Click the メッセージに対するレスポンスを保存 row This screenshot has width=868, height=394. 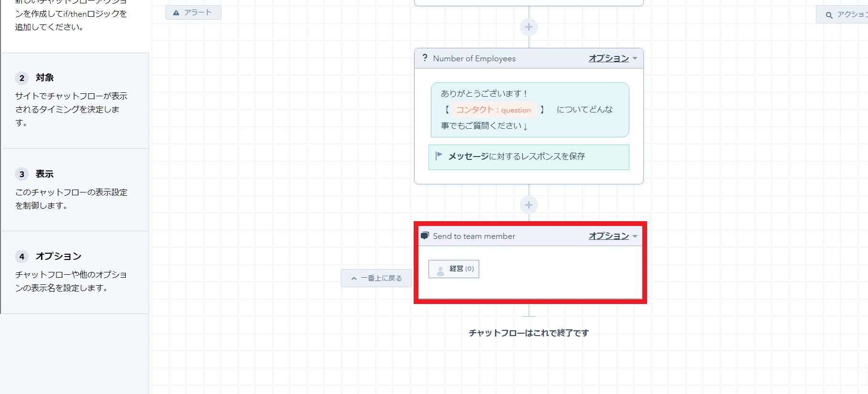(529, 157)
